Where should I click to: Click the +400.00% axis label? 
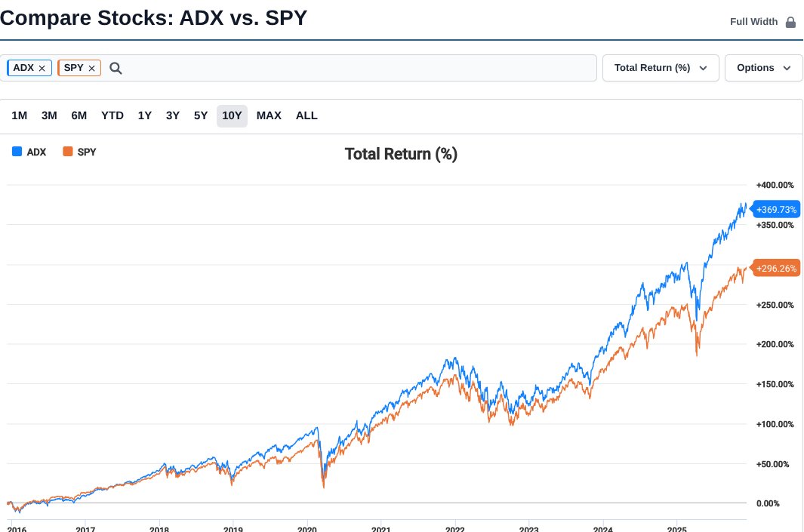[x=775, y=185]
